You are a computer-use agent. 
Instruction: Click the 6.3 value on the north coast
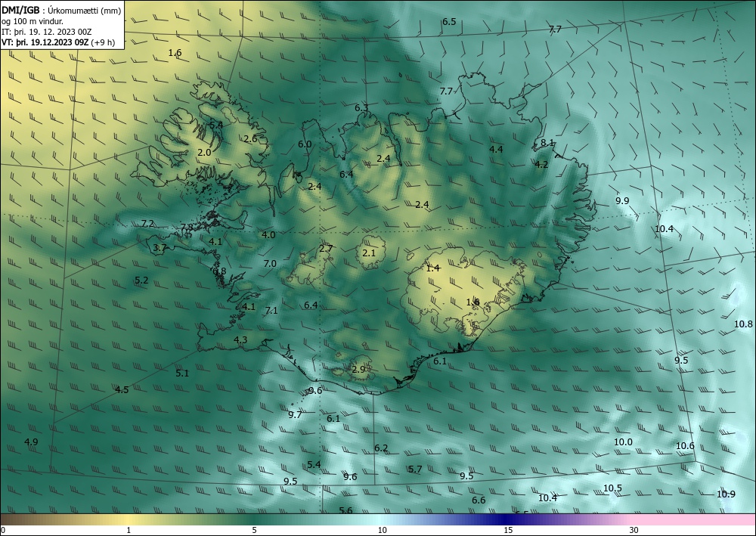[x=361, y=108]
